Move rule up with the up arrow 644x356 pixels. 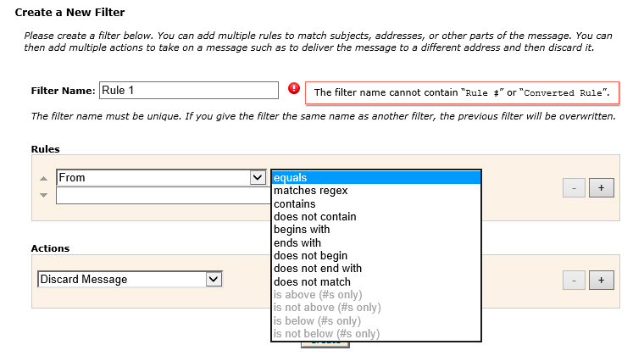pos(44,179)
